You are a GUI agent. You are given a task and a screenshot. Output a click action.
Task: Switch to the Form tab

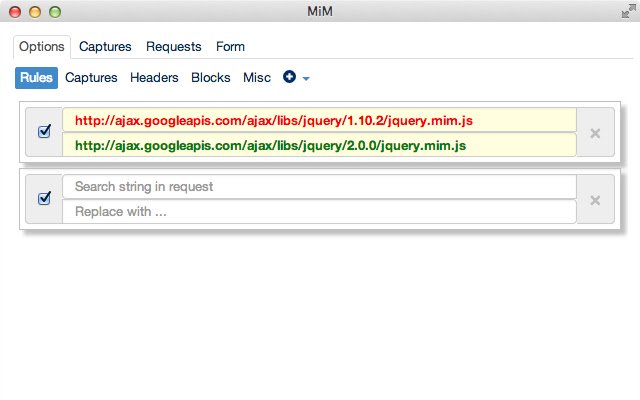230,47
